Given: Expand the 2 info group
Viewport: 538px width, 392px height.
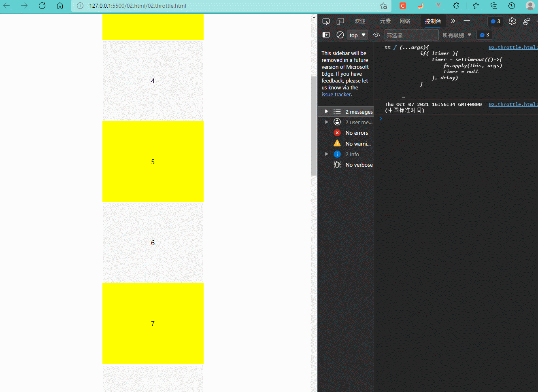Looking at the screenshot, I should pyautogui.click(x=326, y=154).
